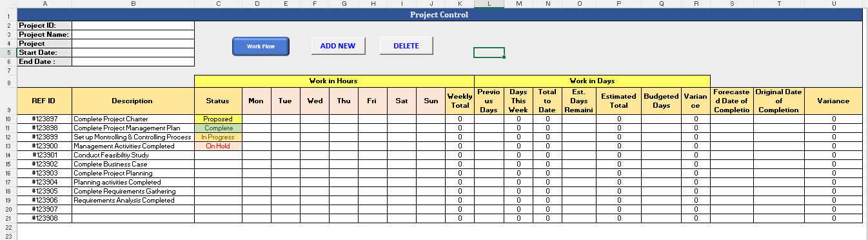The height and width of the screenshot is (240, 868).
Task: Select Complete Project Charter description
Action: tap(133, 119)
